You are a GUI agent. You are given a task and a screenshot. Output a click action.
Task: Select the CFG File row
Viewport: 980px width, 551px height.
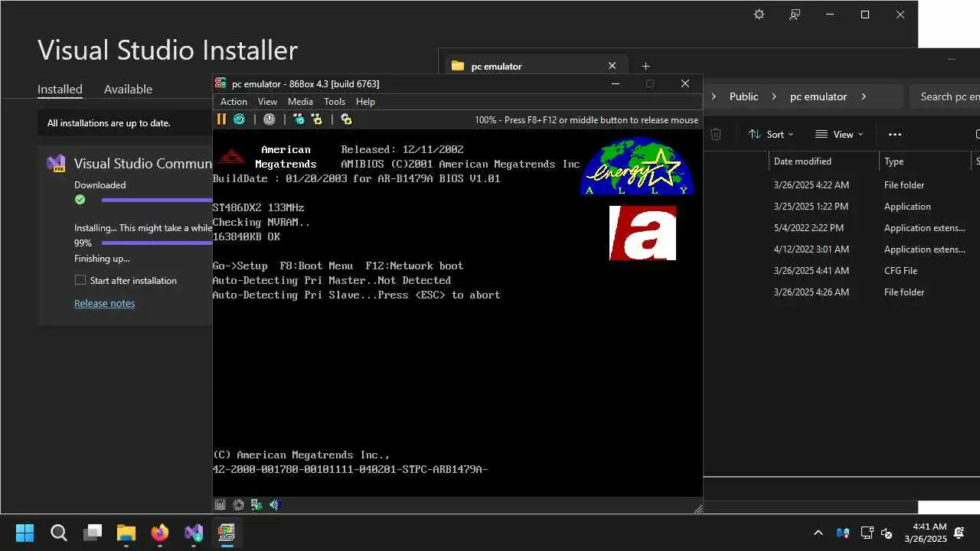tap(841, 271)
